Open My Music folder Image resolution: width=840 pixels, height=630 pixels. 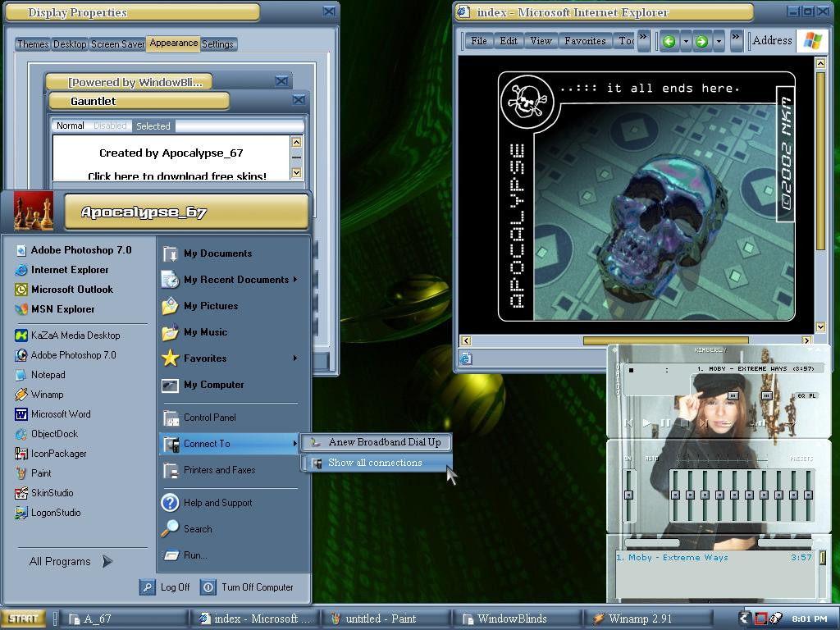click(x=195, y=332)
